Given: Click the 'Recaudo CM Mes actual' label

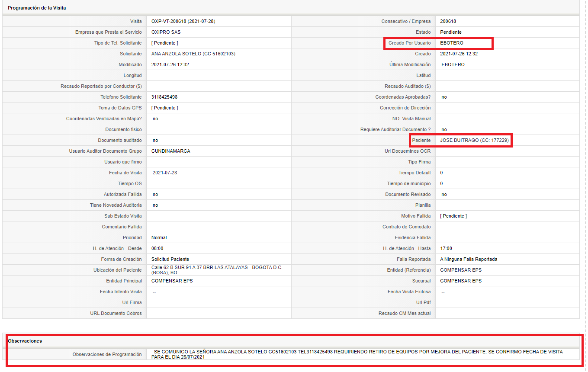Looking at the screenshot, I should pos(405,313).
